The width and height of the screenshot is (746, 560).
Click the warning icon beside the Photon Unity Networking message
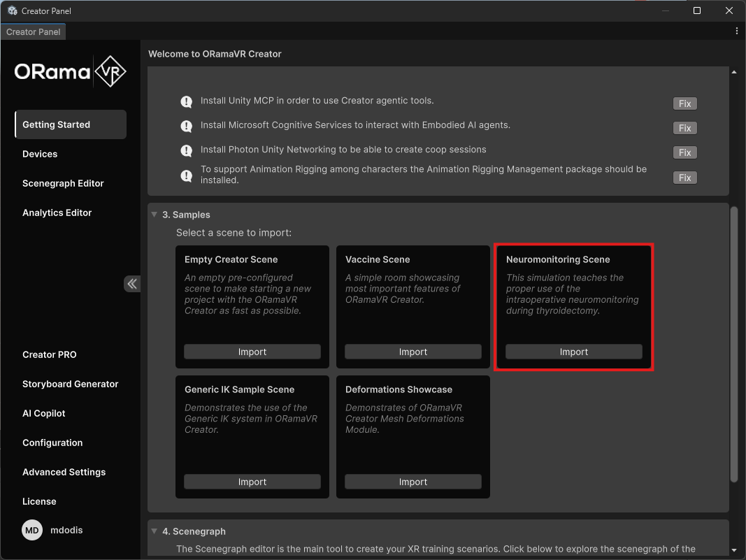click(187, 150)
